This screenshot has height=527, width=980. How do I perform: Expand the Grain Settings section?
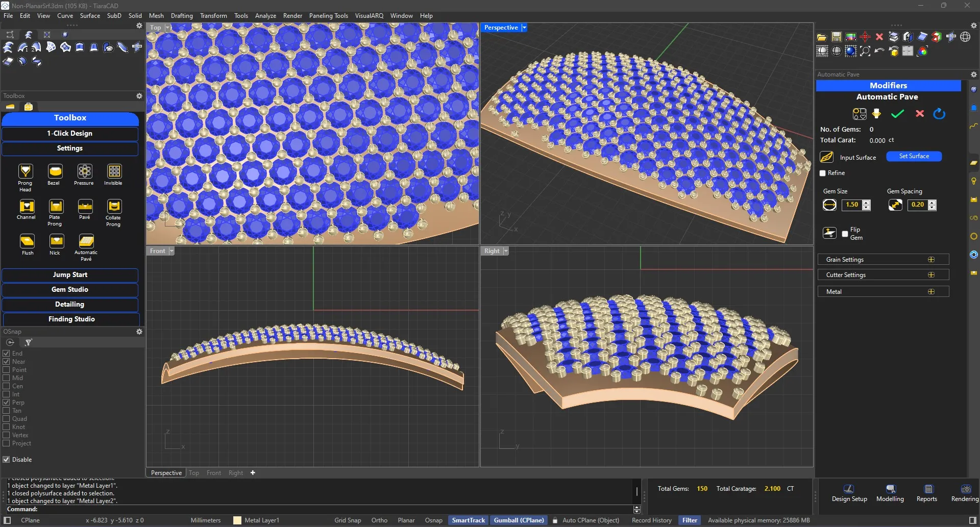(931, 260)
